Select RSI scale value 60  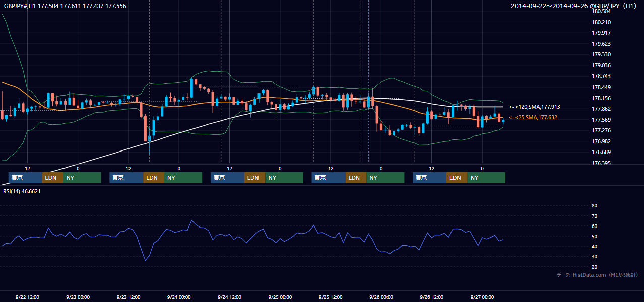(595, 226)
